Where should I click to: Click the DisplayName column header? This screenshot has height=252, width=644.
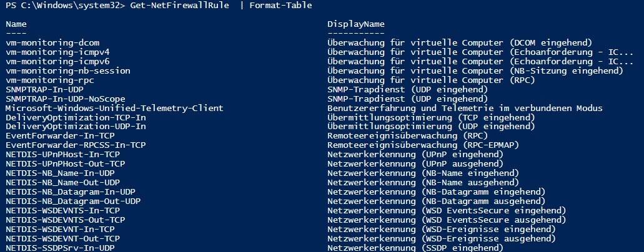pos(355,24)
